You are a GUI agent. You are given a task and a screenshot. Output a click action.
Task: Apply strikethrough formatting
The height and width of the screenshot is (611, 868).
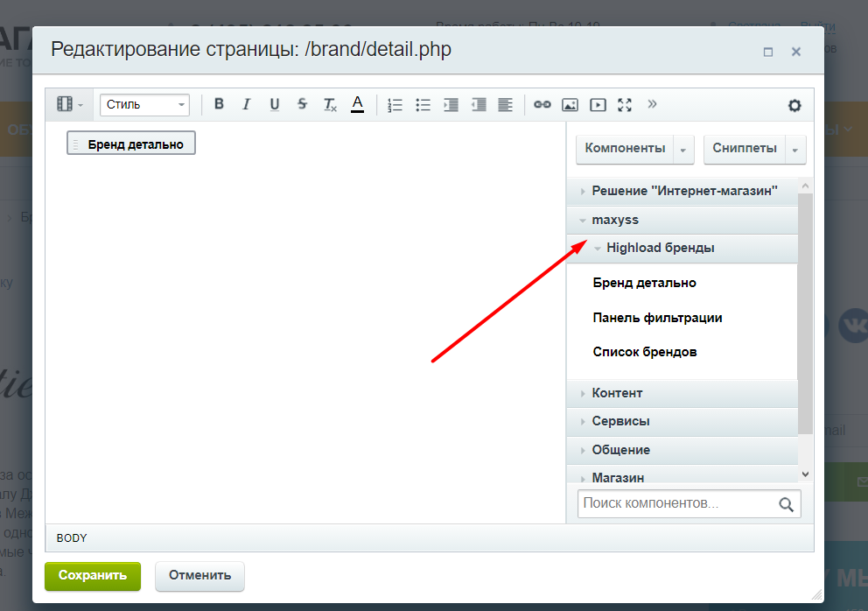(x=302, y=104)
